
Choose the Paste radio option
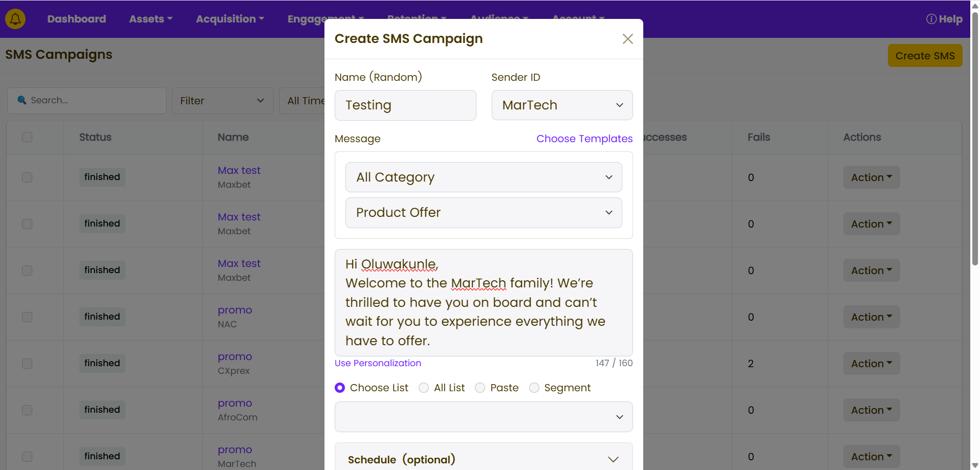(x=480, y=388)
